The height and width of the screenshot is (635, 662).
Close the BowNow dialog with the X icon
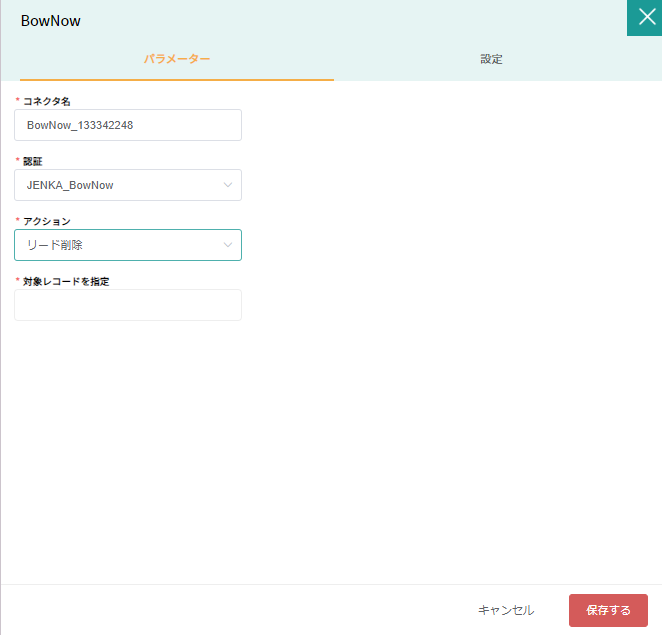point(646,18)
